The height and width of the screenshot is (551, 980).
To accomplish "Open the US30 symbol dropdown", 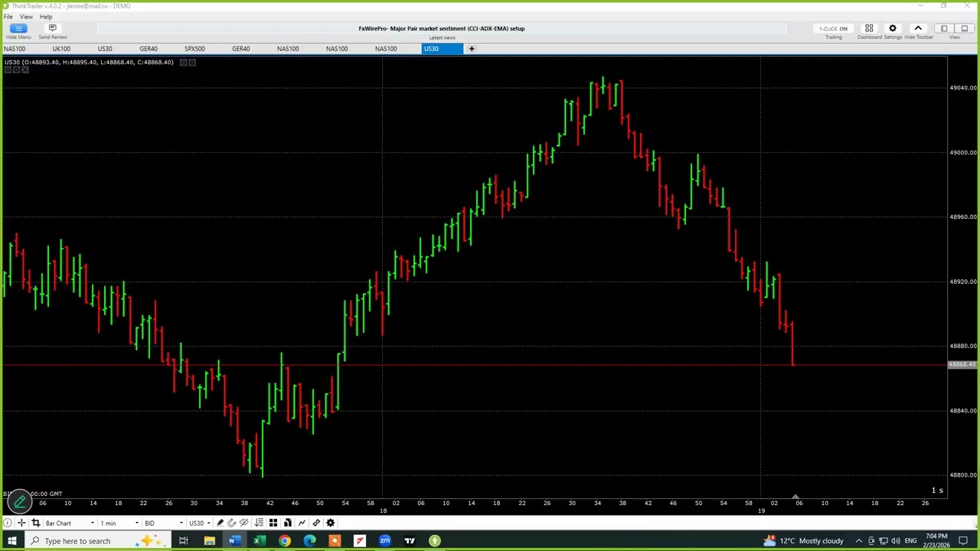I will pyautogui.click(x=199, y=523).
